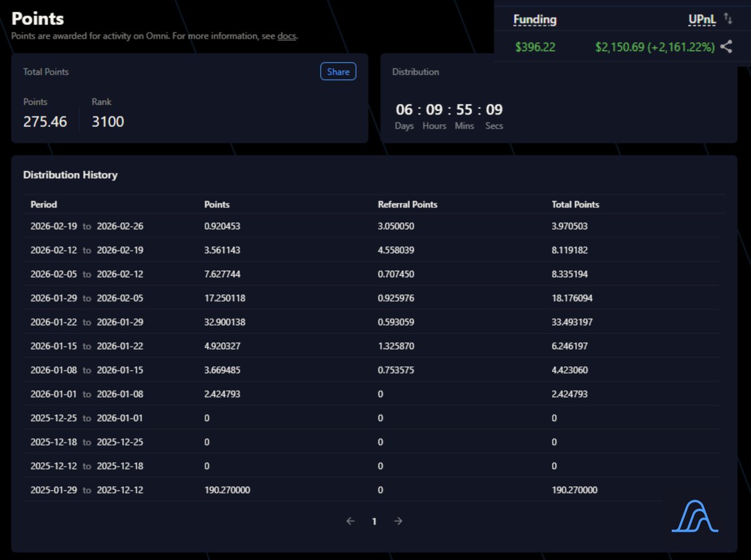Click points value 17.250118
Image resolution: width=751 pixels, height=560 pixels.
[225, 298]
